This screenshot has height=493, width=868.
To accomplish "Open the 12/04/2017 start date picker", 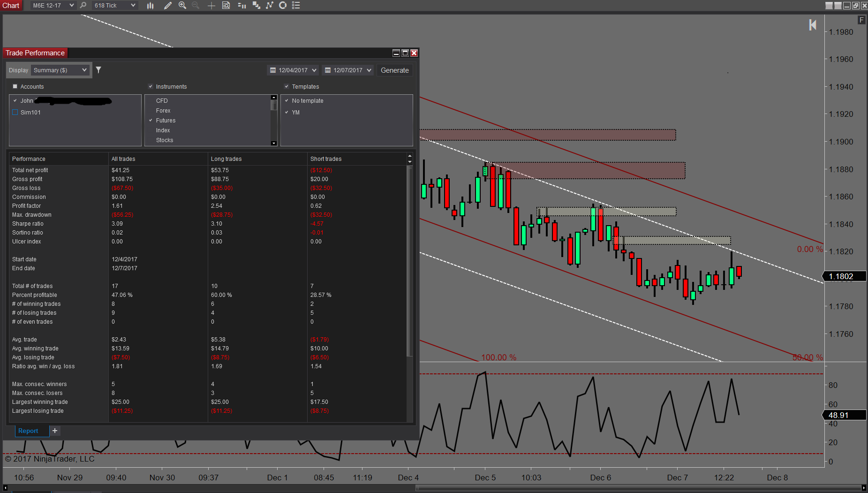I will coord(293,70).
